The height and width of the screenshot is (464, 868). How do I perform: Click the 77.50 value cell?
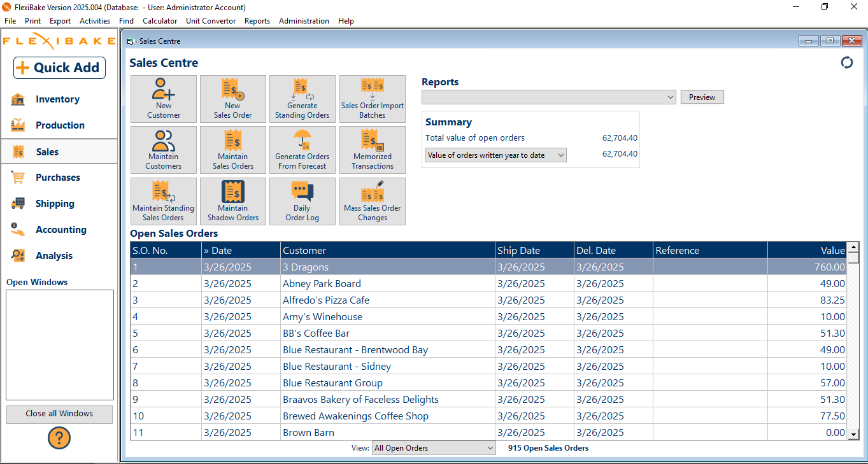[808, 416]
